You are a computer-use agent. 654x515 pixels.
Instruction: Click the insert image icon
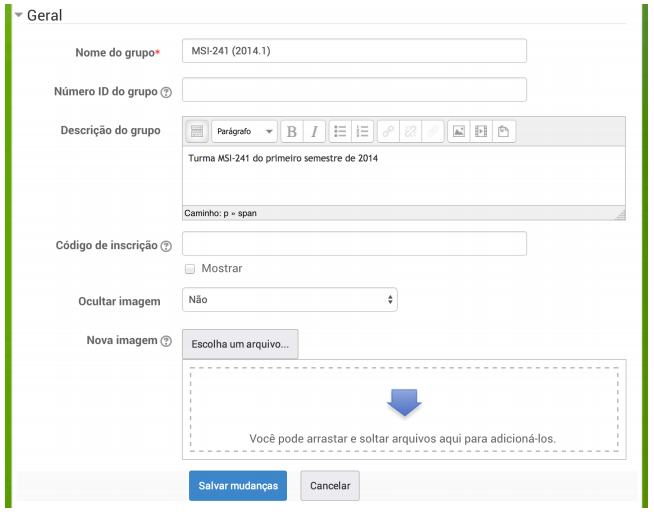458,132
